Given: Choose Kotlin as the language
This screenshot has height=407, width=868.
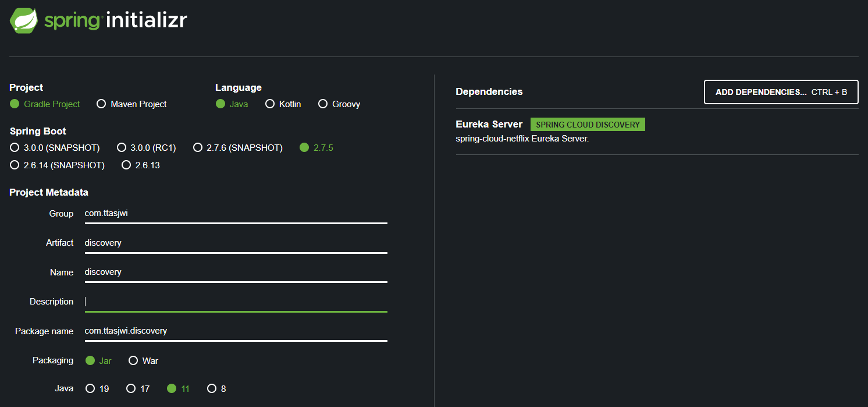Looking at the screenshot, I should tap(283, 104).
